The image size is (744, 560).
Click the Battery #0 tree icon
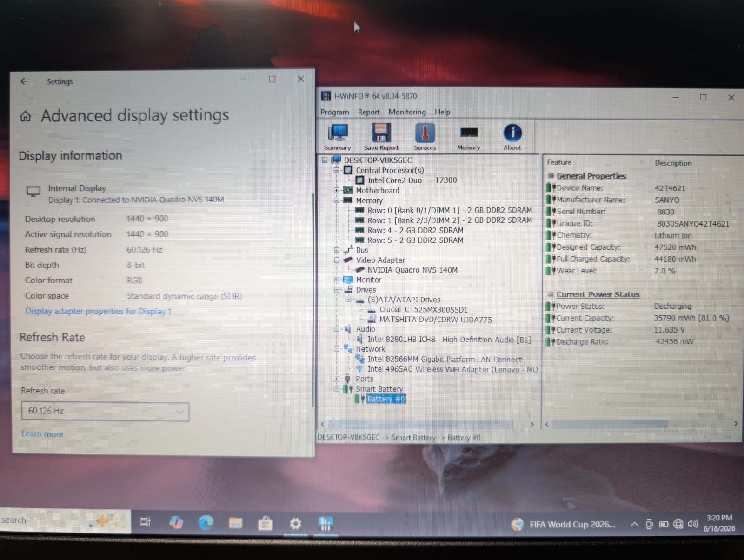pos(359,399)
